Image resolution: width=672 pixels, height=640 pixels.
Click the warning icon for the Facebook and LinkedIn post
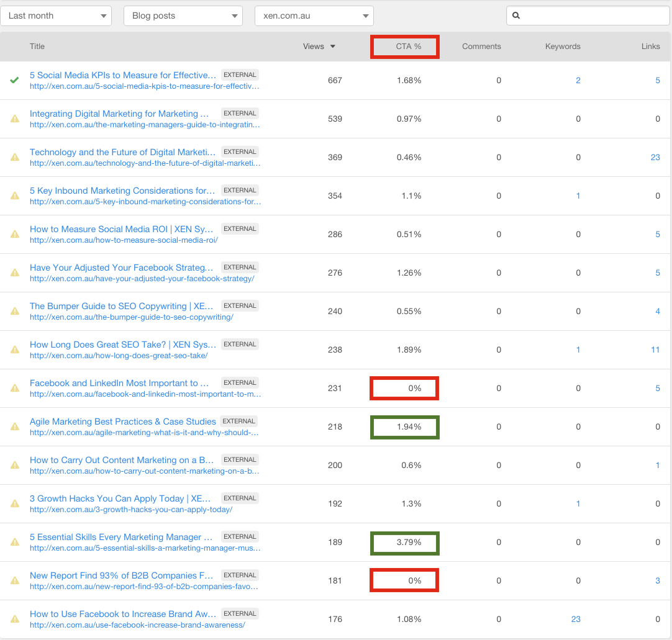coord(14,388)
